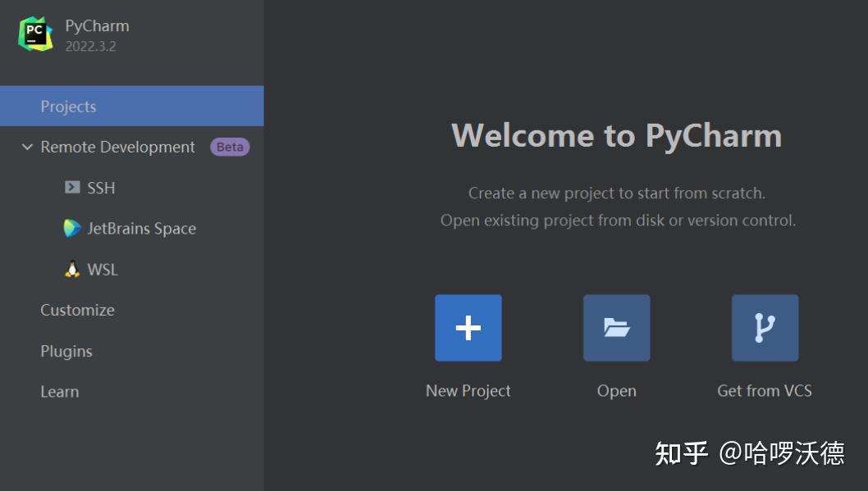868x491 pixels.
Task: Select the Projects tab in the sidebar
Action: point(68,106)
